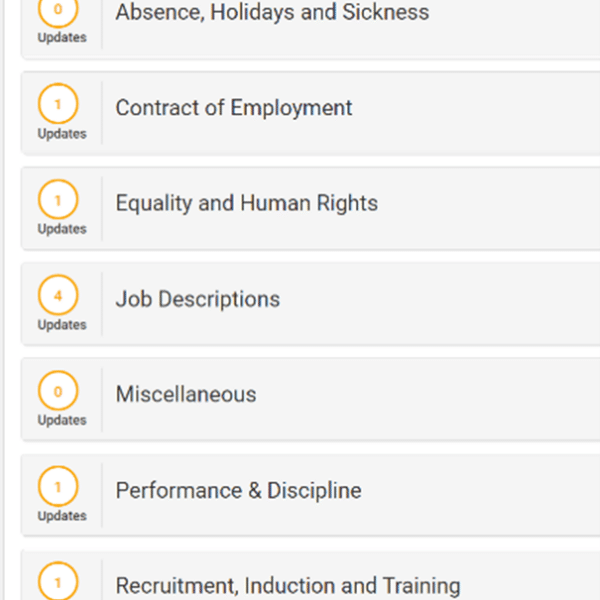Open the Absence, Holidays and Sickness category
Viewport: 600px width, 600px height.
point(272,12)
